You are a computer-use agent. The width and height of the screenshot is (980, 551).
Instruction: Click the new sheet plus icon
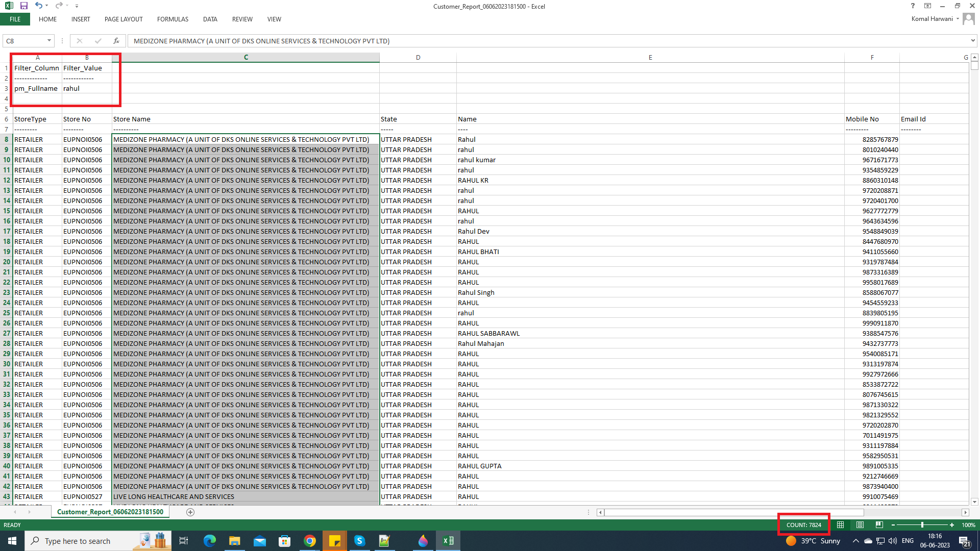coord(190,512)
